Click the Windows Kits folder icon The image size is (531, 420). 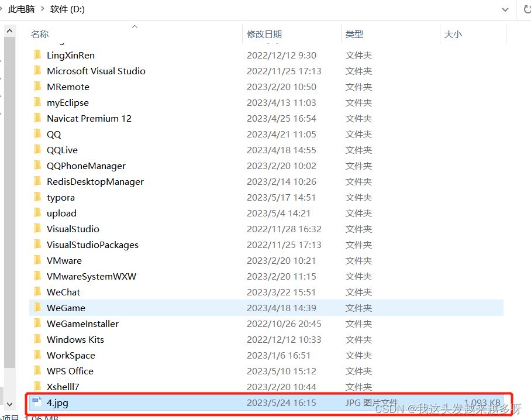[x=37, y=339]
